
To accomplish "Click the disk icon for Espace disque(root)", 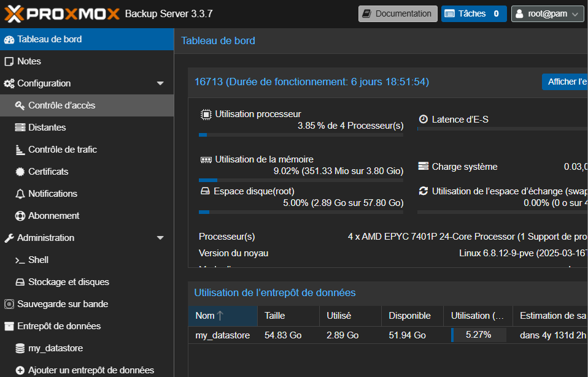I will [205, 191].
